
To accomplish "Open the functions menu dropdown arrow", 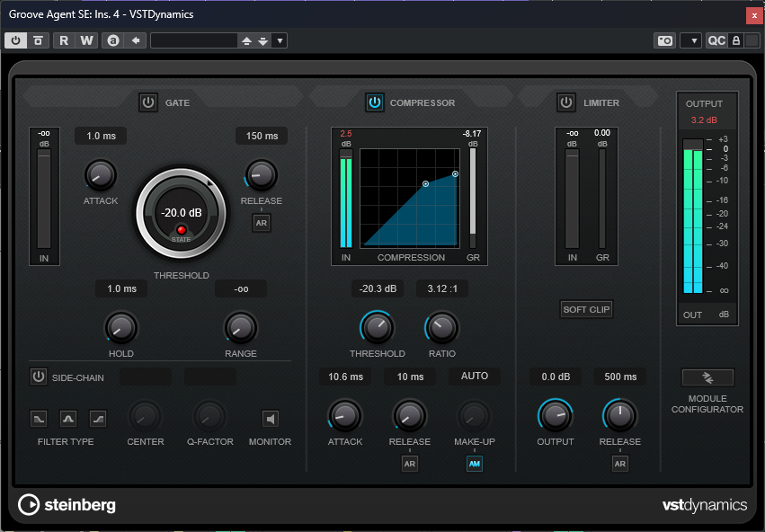I will [x=691, y=40].
